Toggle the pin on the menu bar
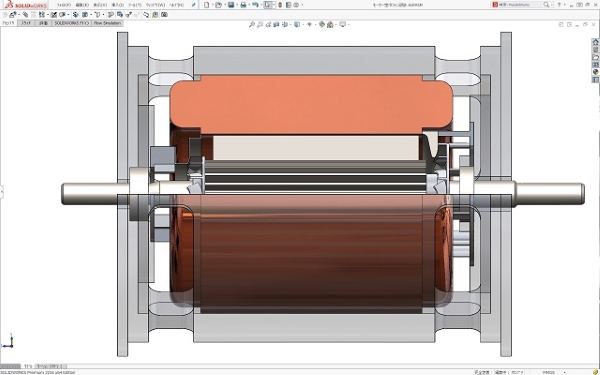The width and height of the screenshot is (600, 375). click(x=194, y=5)
